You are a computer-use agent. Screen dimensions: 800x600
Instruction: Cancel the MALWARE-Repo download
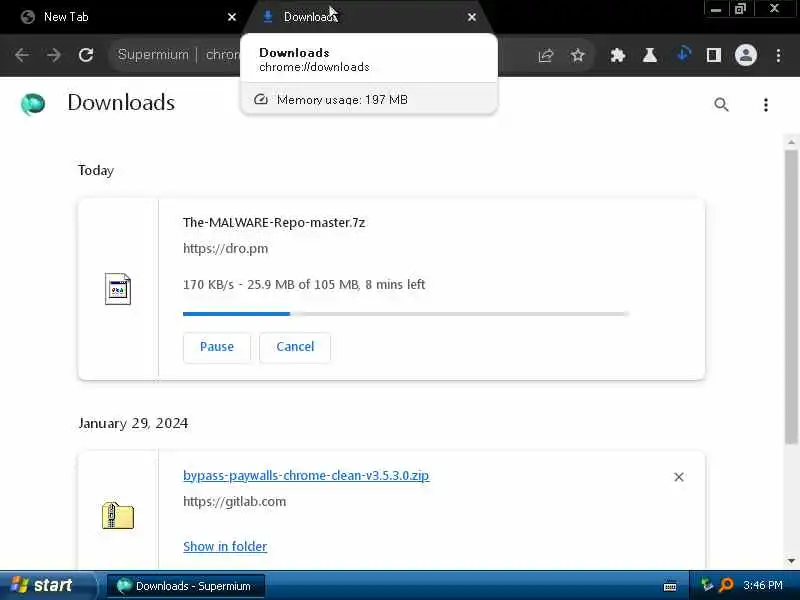(x=295, y=347)
